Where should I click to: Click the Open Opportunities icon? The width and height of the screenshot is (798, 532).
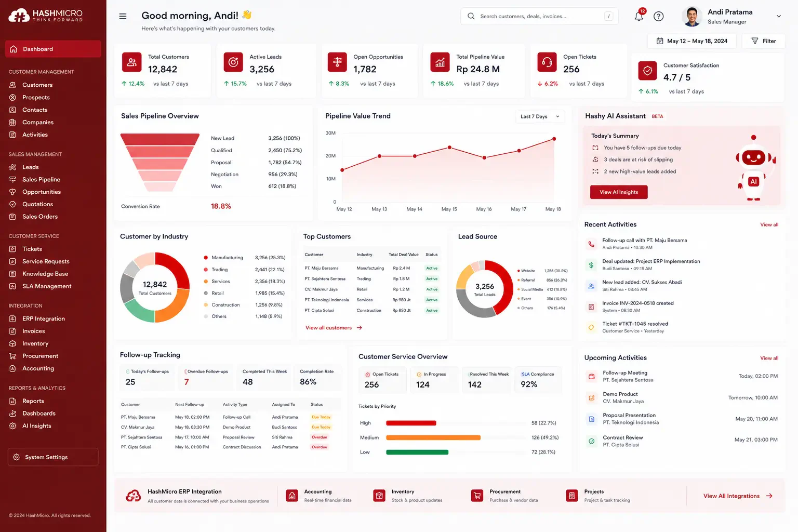(337, 62)
